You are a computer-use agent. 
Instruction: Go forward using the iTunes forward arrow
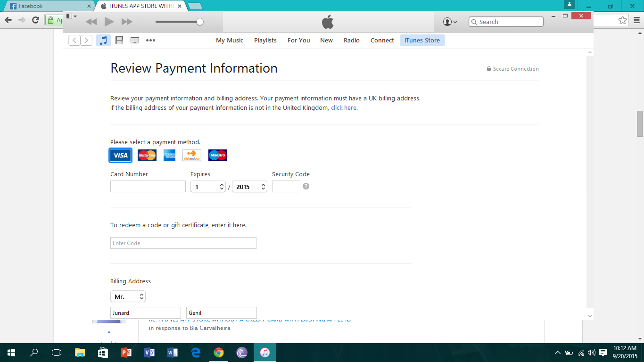[86, 41]
